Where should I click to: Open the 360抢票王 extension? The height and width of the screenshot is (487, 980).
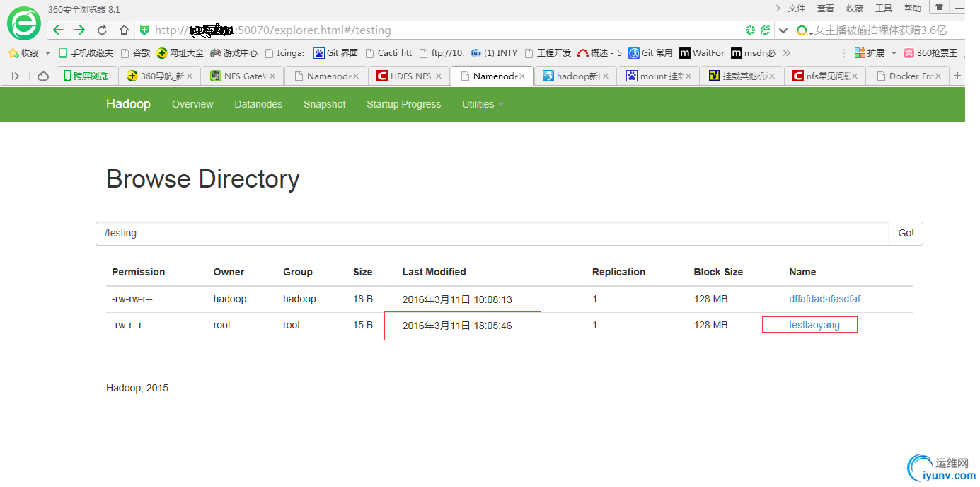(931, 53)
